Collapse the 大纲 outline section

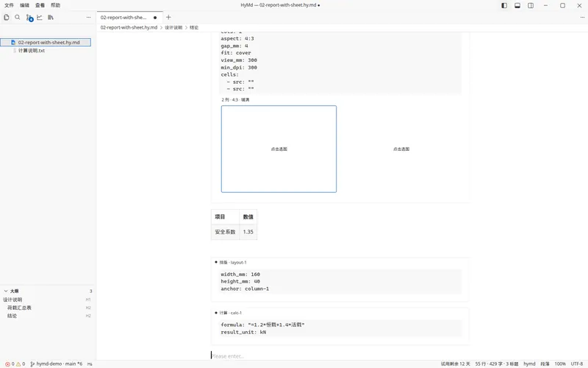(6, 291)
